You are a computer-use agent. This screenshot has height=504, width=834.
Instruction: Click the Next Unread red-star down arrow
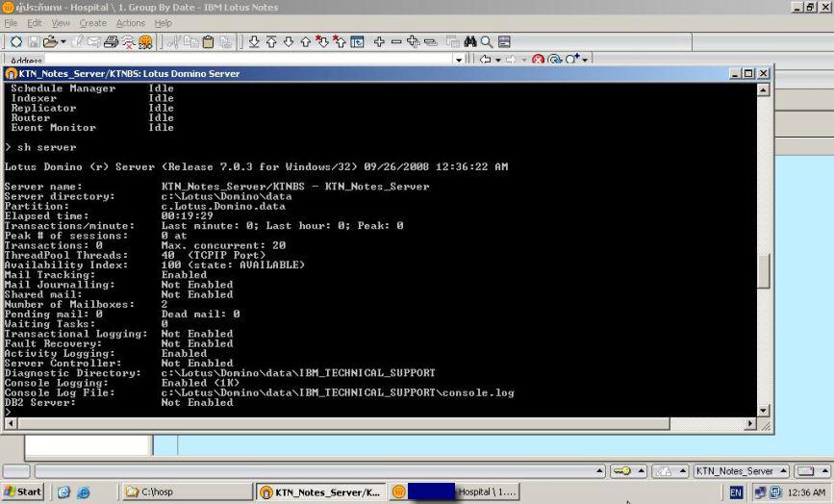(322, 41)
